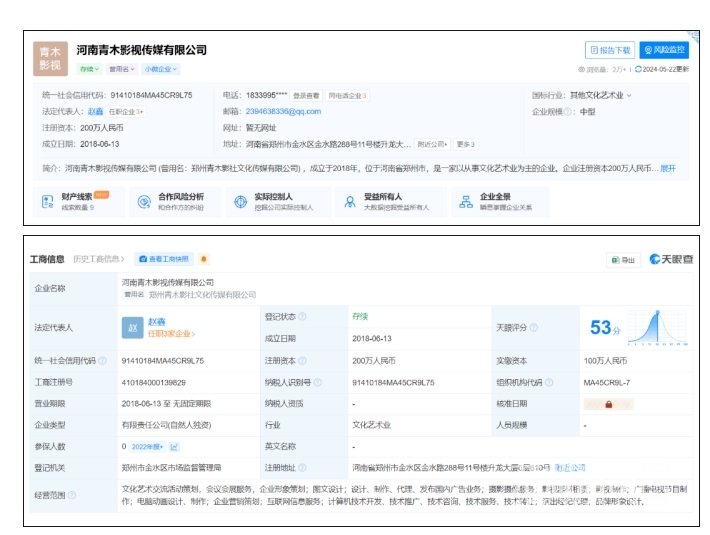Screen dimensions: 710x535
Task: Click 赵鑫 name link in table
Action: [156, 322]
